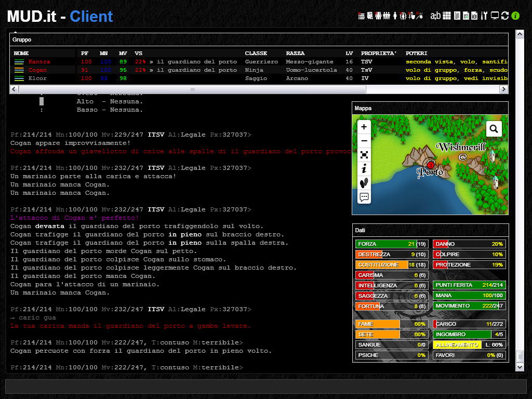Click the footprints icon on the map
Image resolution: width=532 pixels, height=399 pixels.
(364, 183)
